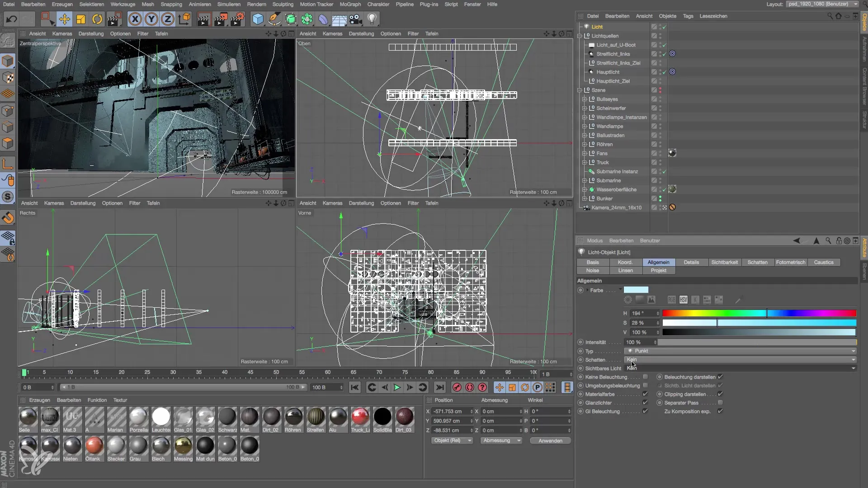Click the Undo arrow icon
868x488 pixels.
(x=12, y=19)
